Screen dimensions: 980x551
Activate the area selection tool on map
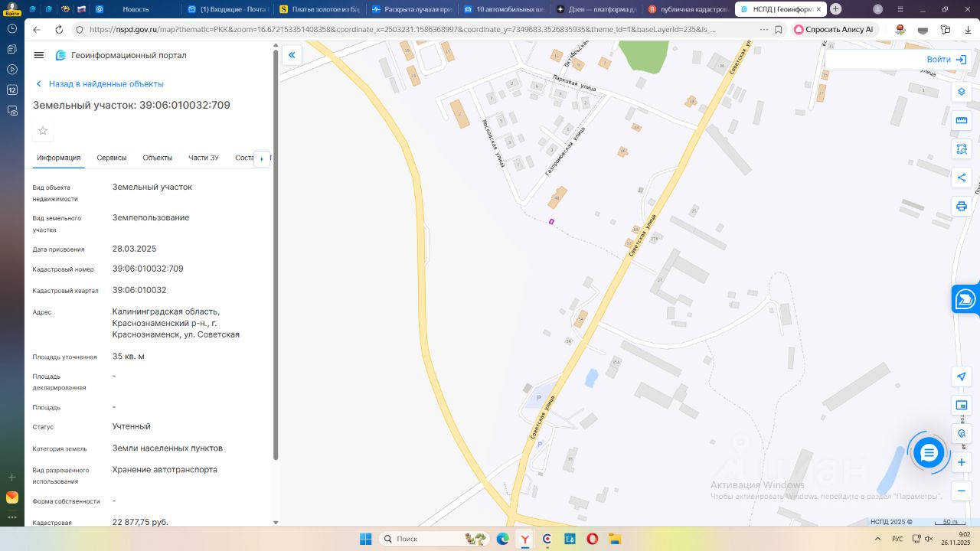click(962, 148)
